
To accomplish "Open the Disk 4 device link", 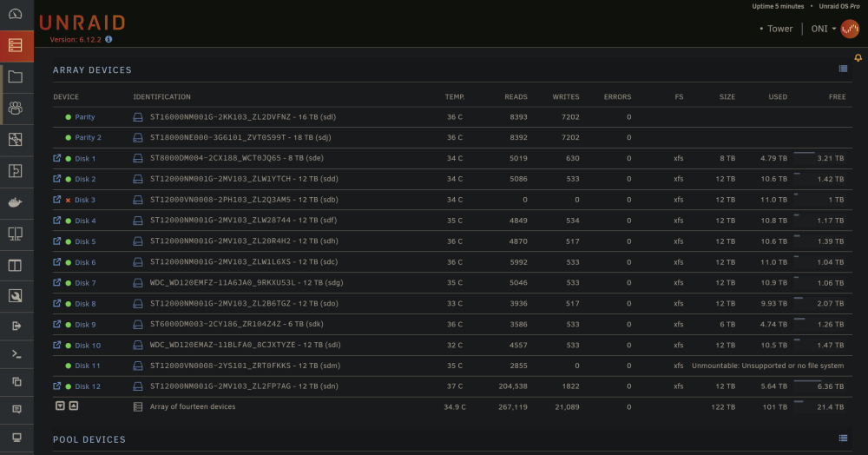I will pyautogui.click(x=85, y=221).
